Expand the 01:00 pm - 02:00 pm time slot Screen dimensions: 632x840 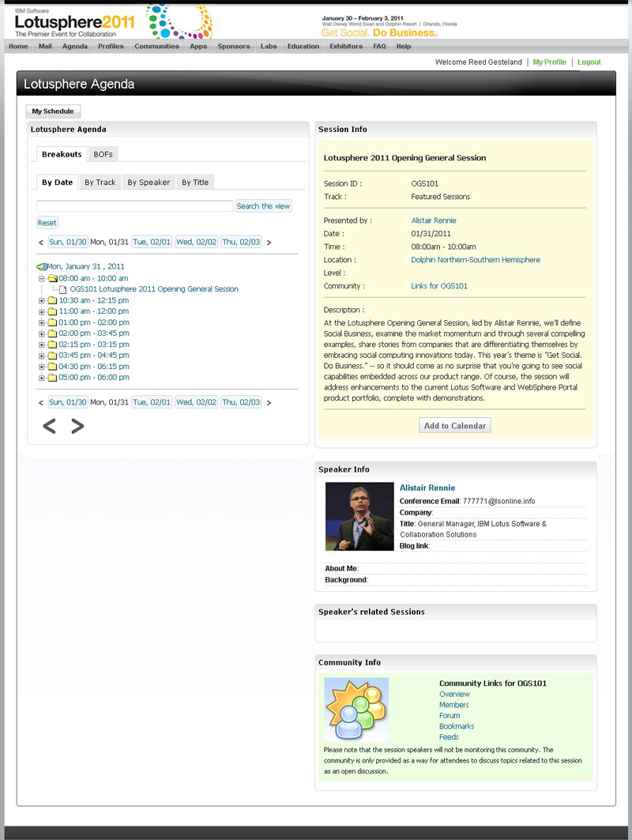[42, 323]
